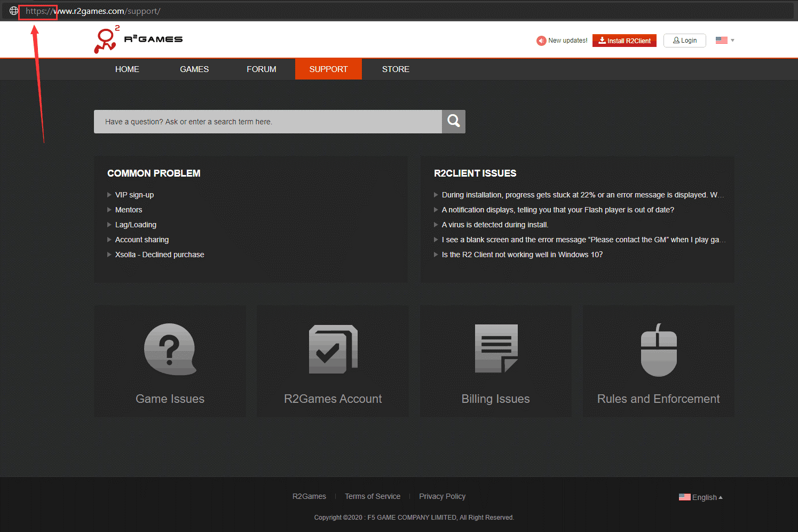This screenshot has height=532, width=798.
Task: Click the New updates! text
Action: 568,41
